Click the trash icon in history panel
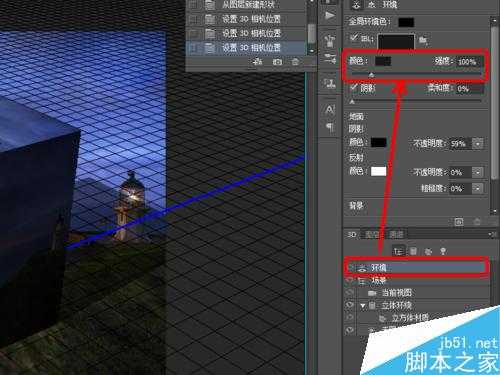Image resolution: width=500 pixels, height=375 pixels. pyautogui.click(x=295, y=62)
